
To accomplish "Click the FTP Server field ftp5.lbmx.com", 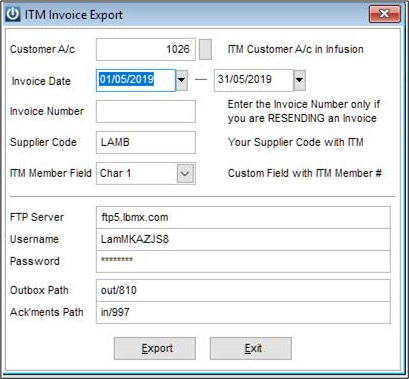I will coord(243,217).
